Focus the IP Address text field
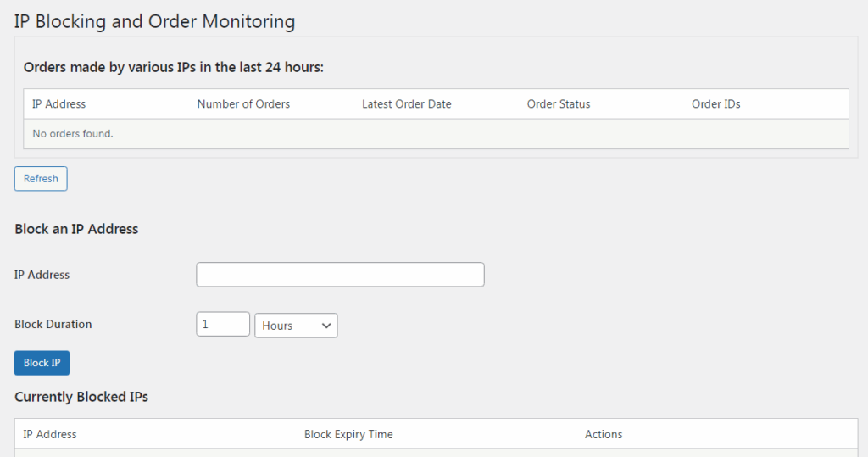The height and width of the screenshot is (457, 868). click(340, 275)
